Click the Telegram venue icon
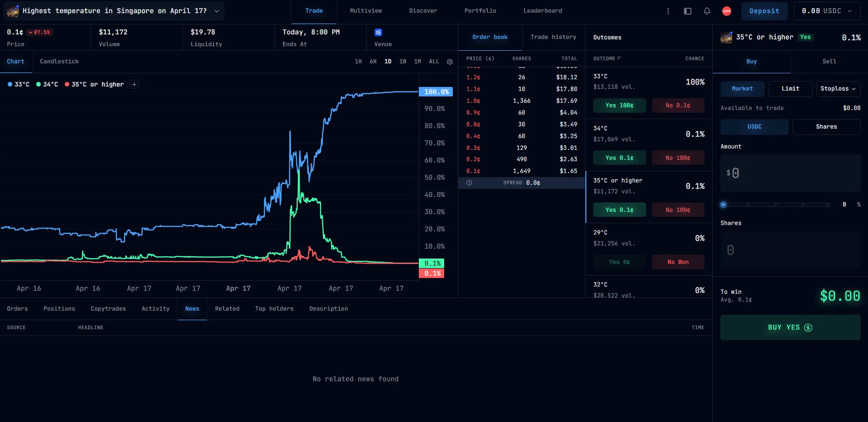The image size is (868, 422). pyautogui.click(x=379, y=32)
